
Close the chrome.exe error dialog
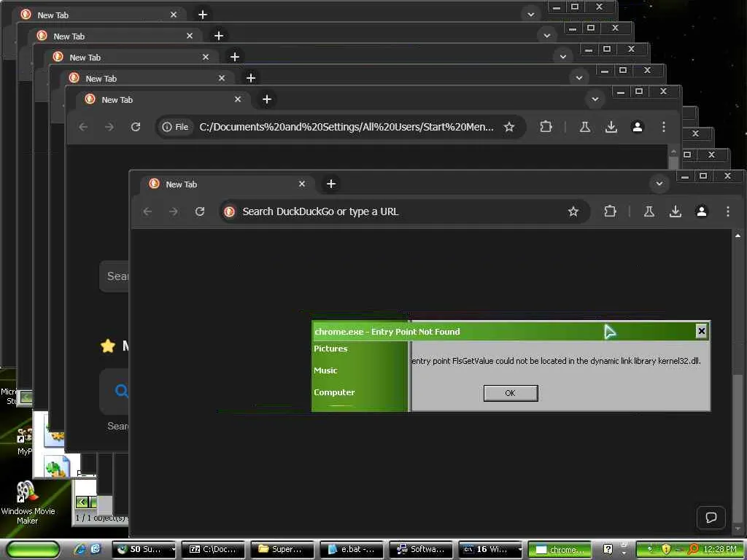(x=701, y=331)
